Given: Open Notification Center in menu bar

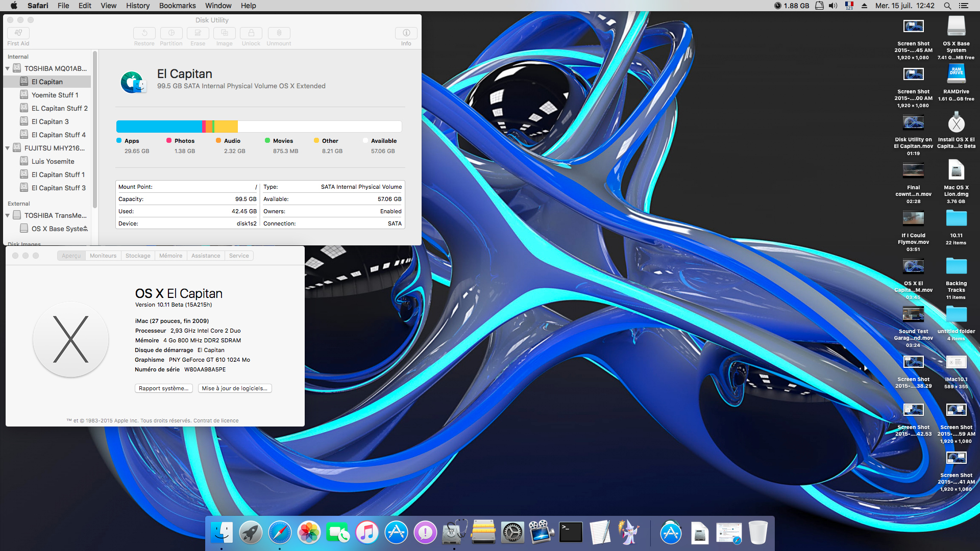Looking at the screenshot, I should (964, 6).
